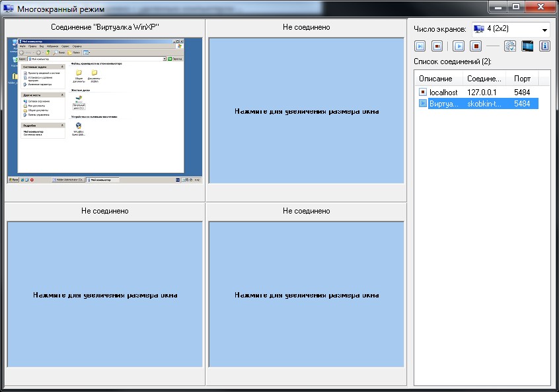Select the localhost connection row
Image resolution: width=559 pixels, height=392 pixels.
click(x=443, y=93)
